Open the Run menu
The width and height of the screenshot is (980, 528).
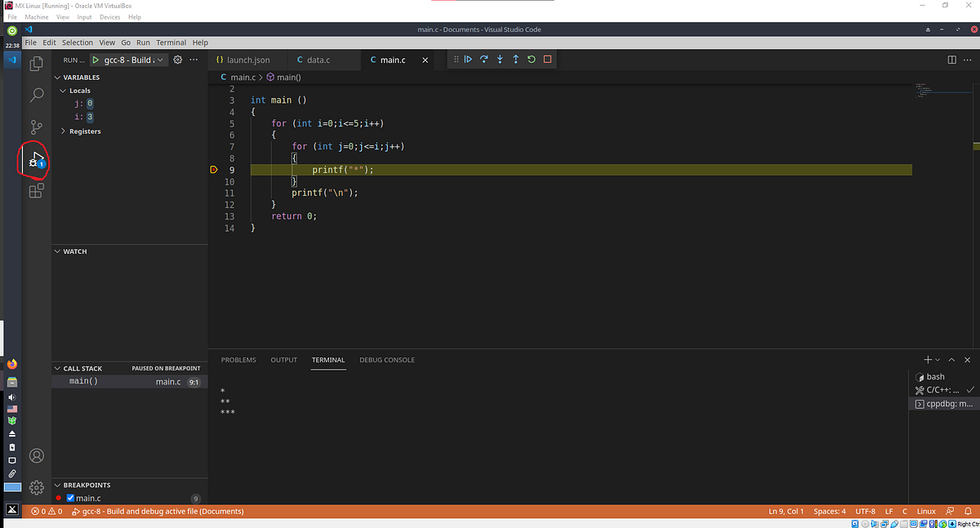point(143,42)
